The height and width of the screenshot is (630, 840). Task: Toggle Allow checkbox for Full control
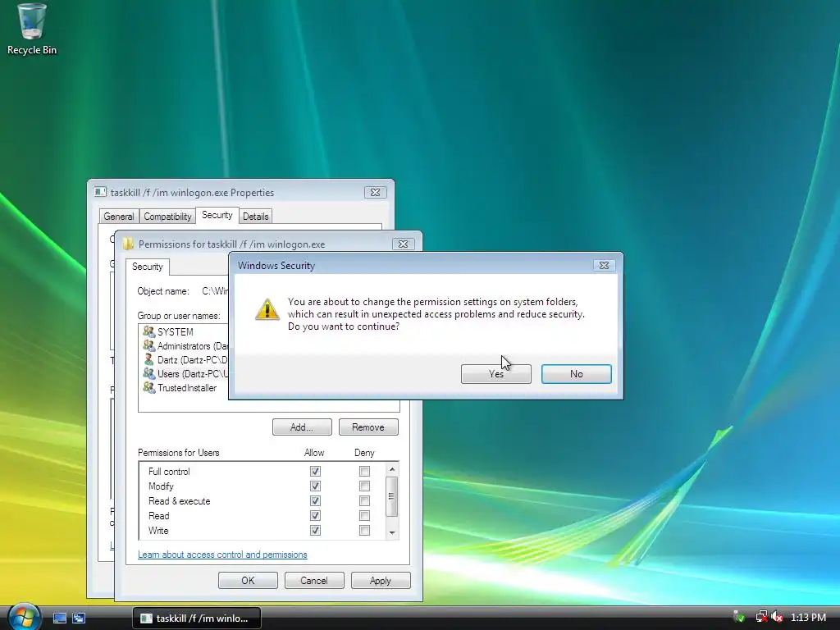click(315, 472)
